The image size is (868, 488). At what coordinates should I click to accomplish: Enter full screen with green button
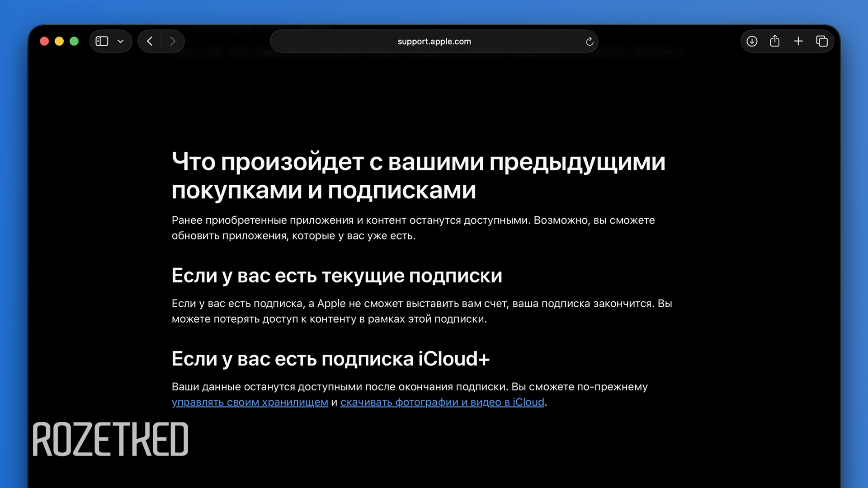74,41
